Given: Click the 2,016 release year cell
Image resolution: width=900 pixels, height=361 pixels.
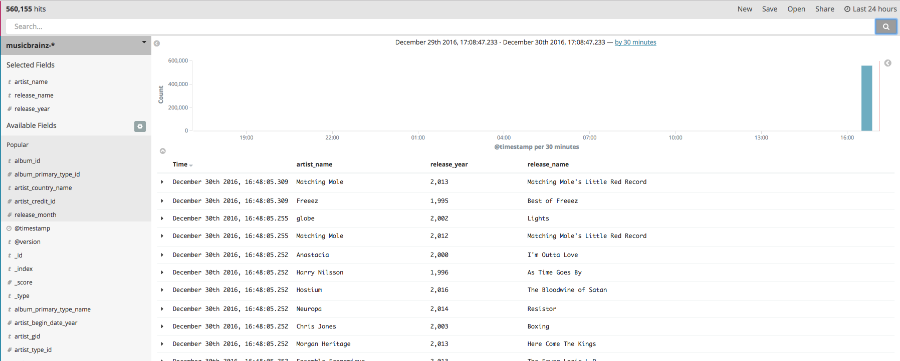Looking at the screenshot, I should click(439, 290).
